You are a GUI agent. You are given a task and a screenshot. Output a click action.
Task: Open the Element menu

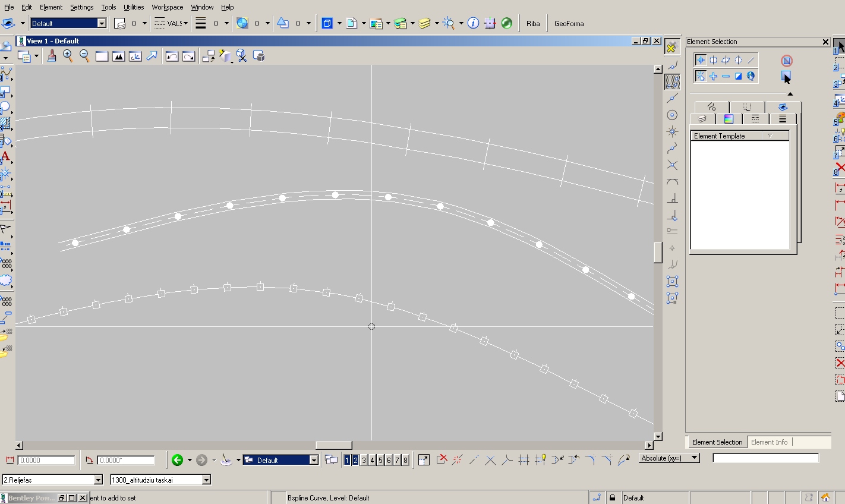pos(51,7)
